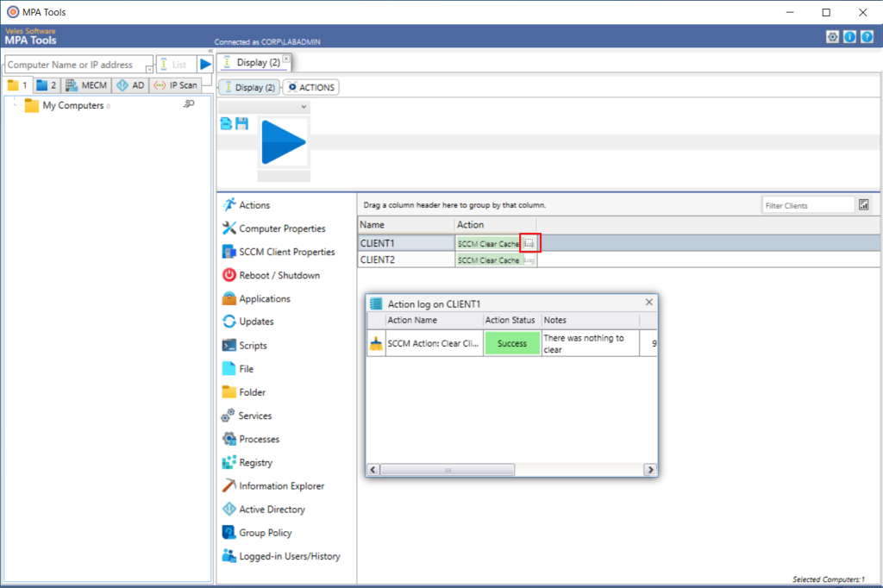Click the Notes column header in log
Image resolution: width=883 pixels, height=588 pixels.
590,320
